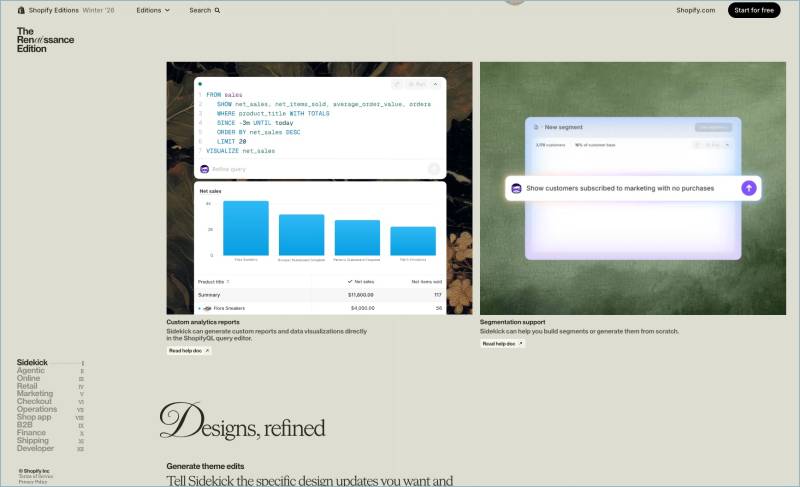The width and height of the screenshot is (800, 487).
Task: Open the Shopify.com link
Action: (695, 10)
